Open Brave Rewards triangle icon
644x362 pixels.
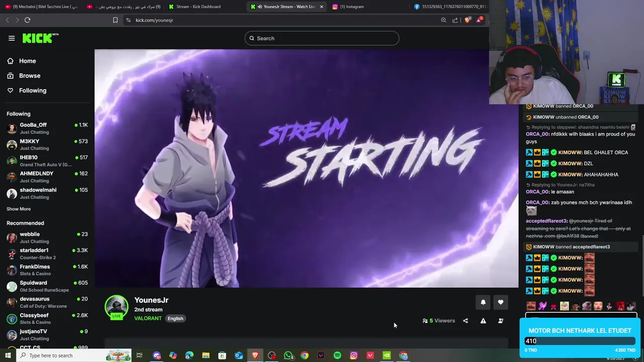[479, 20]
